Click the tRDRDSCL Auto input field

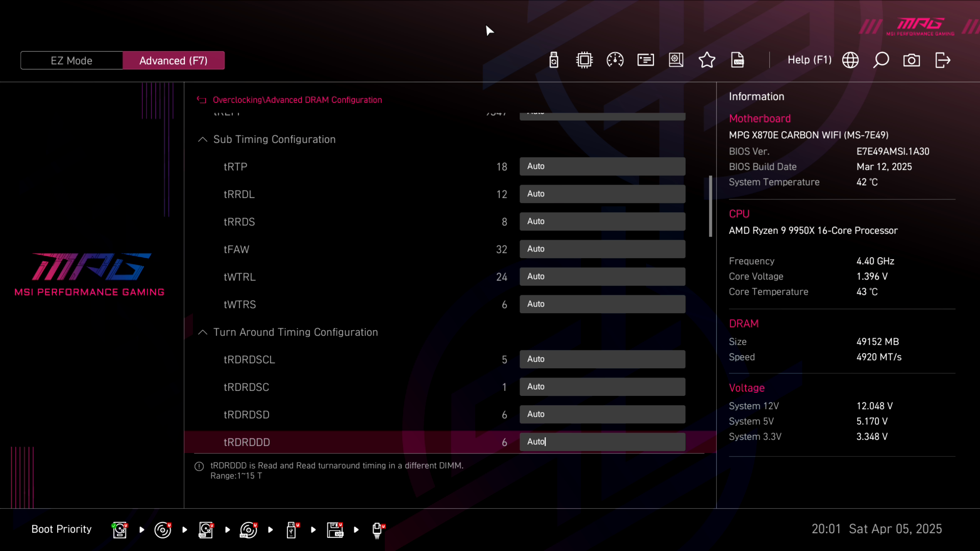(602, 359)
